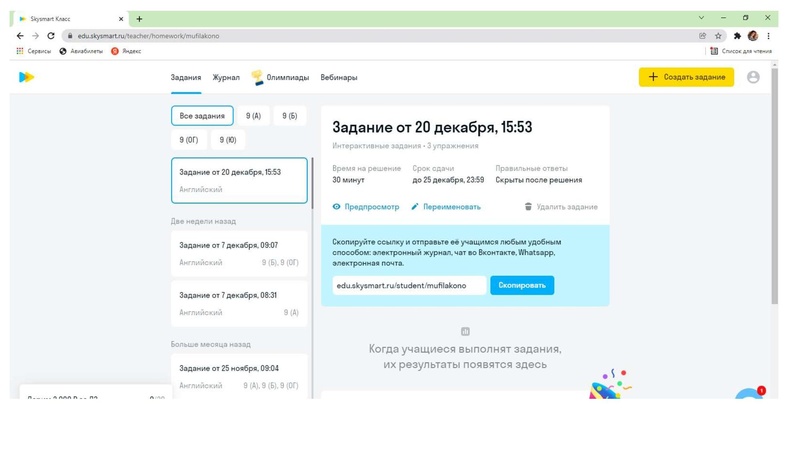Open Задание от 7 декабря, 09:07

(x=239, y=254)
